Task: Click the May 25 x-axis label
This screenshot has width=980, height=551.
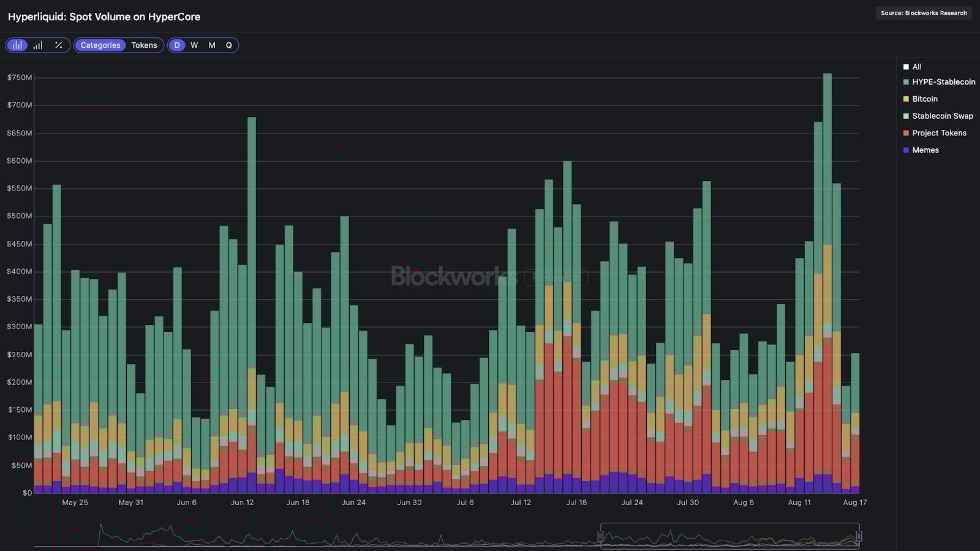Action: (75, 503)
